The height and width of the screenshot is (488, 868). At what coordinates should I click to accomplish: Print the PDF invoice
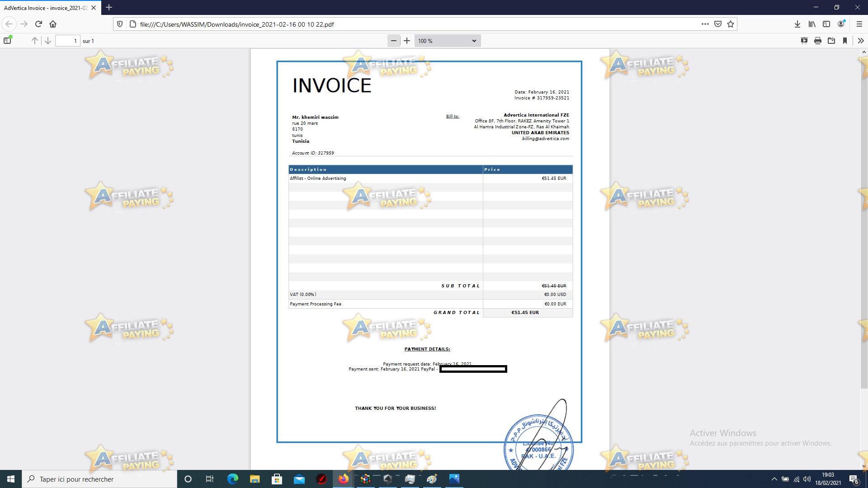coord(818,41)
